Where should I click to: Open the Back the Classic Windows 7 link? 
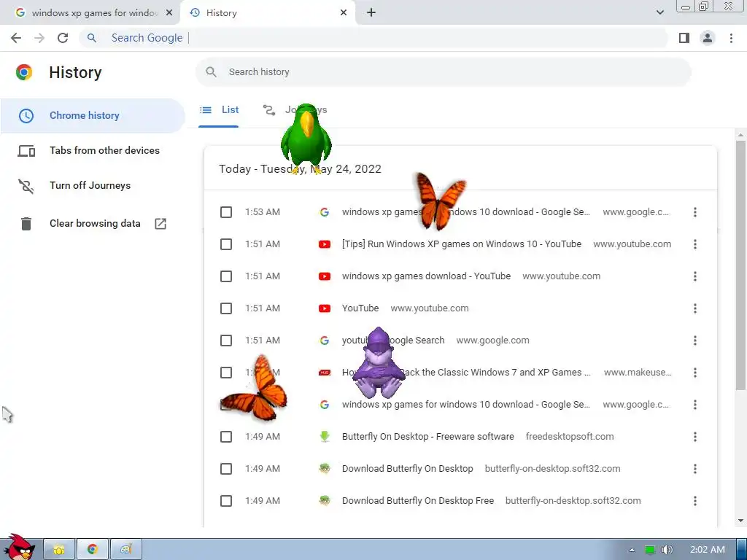[466, 373]
